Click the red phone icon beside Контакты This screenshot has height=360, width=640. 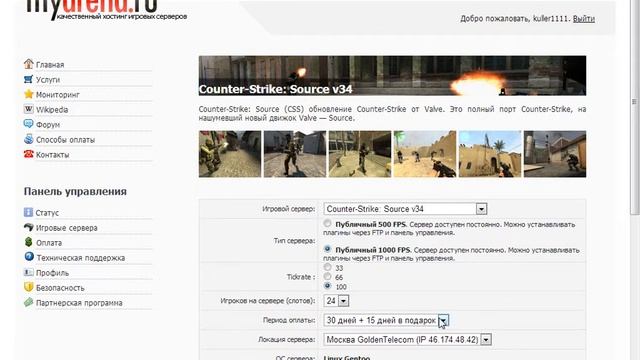(28, 154)
